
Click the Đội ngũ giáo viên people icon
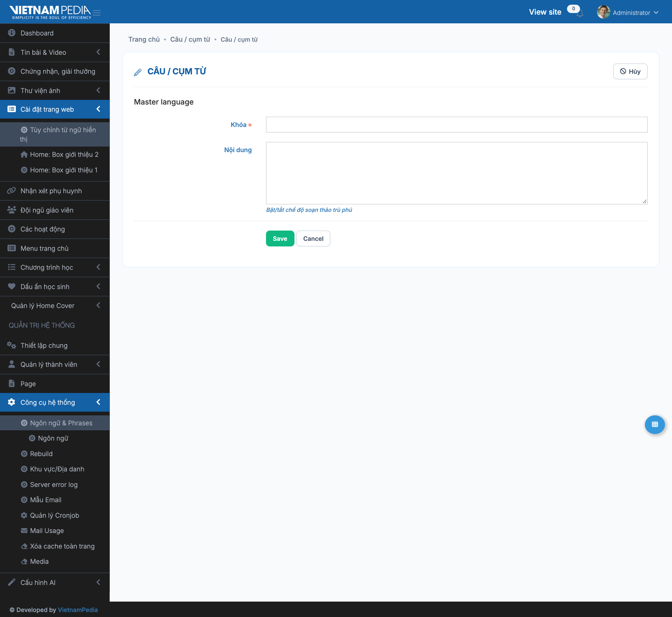click(12, 210)
